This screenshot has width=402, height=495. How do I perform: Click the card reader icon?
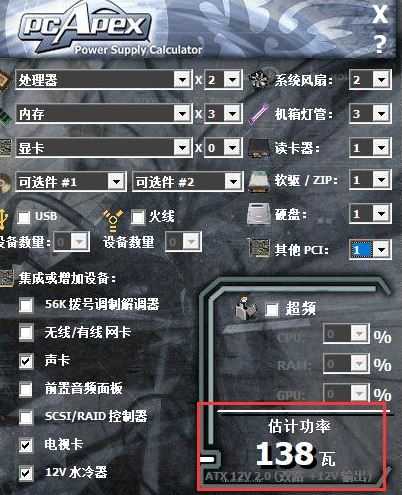[x=258, y=148]
